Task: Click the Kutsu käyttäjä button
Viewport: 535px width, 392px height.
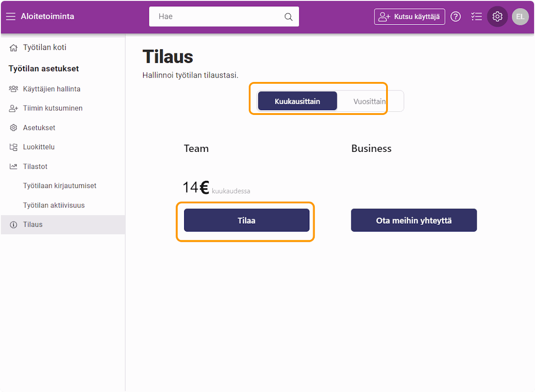Action: [x=409, y=17]
